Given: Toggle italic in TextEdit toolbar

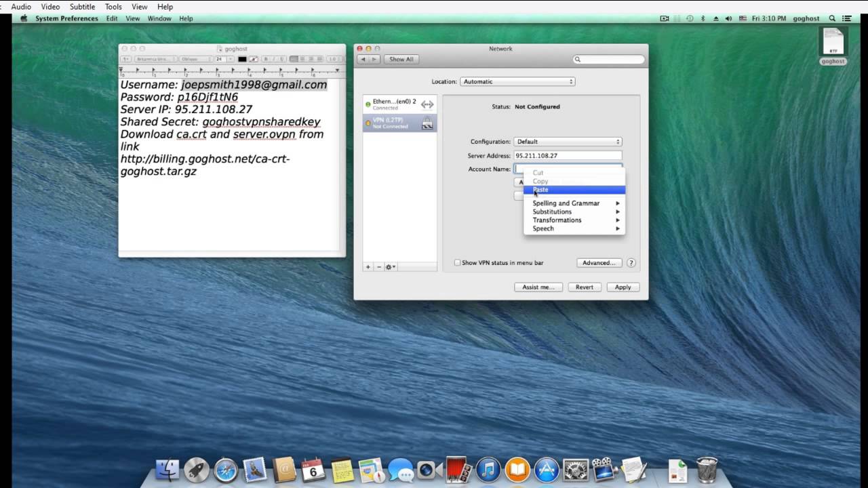Looking at the screenshot, I should (274, 59).
